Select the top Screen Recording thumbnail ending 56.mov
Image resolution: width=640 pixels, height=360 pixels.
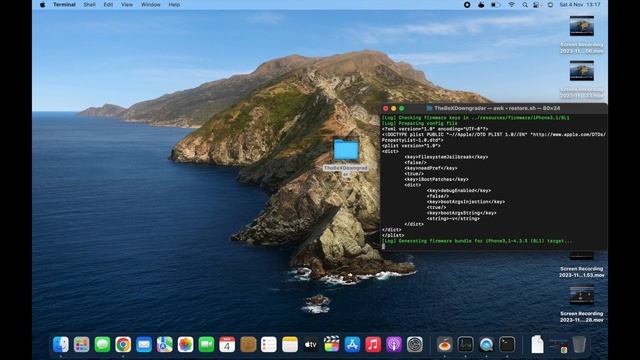pos(582,26)
